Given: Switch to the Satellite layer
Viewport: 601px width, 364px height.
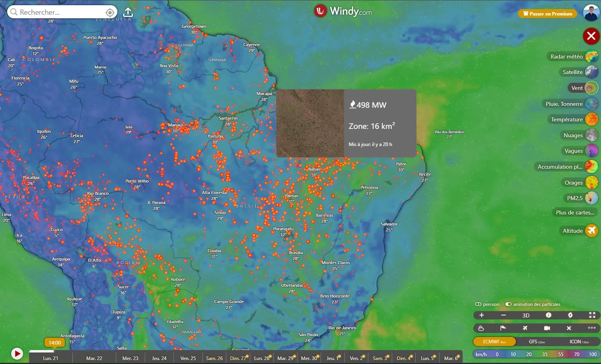Looking at the screenshot, I should (578, 72).
